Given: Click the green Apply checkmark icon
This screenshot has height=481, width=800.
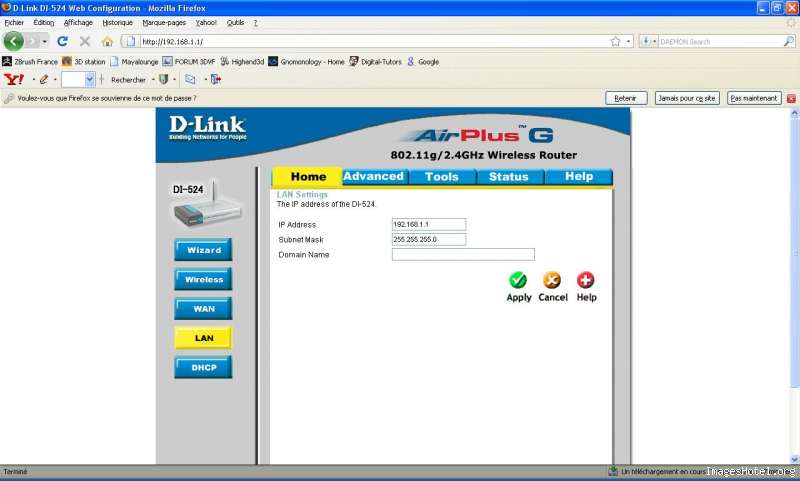Looking at the screenshot, I should (x=518, y=281).
